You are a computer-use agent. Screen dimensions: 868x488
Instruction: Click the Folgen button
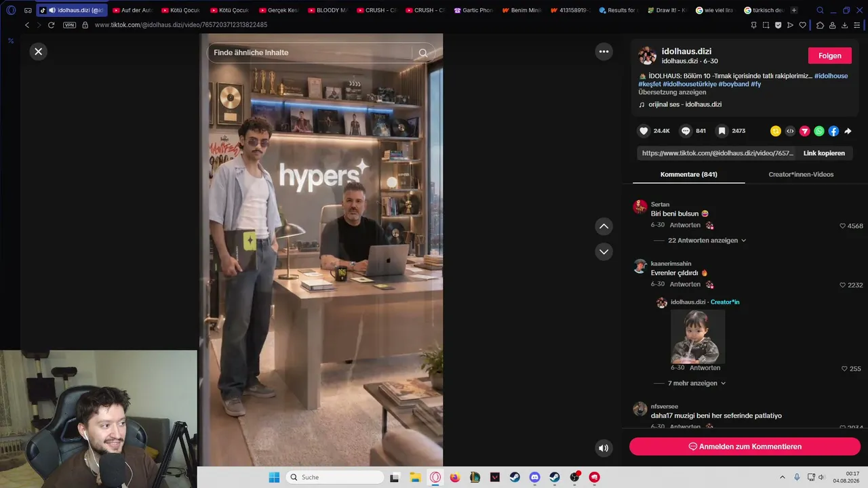pyautogui.click(x=829, y=56)
